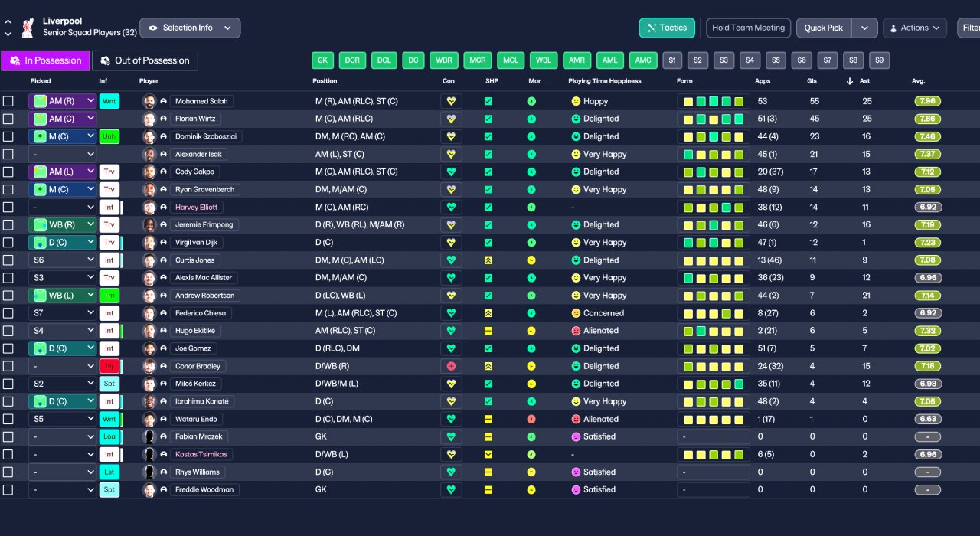This screenshot has height=536, width=980.
Task: Open Alexander Isak's empty picked dropdown
Action: point(63,154)
